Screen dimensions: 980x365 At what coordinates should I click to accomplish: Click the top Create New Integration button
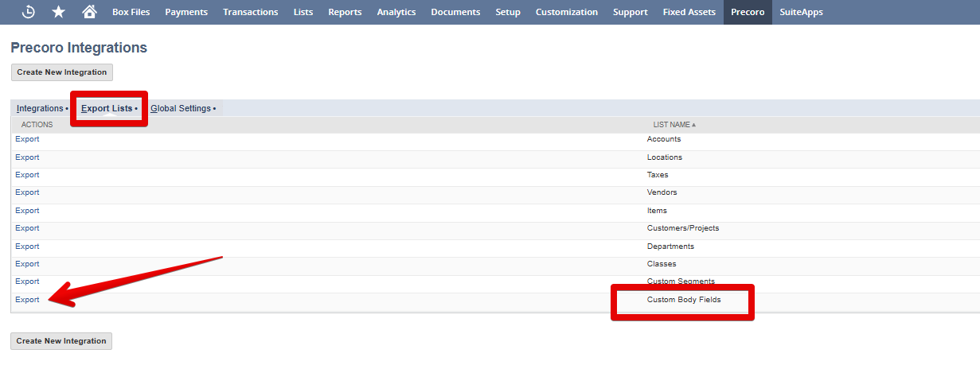coord(62,72)
